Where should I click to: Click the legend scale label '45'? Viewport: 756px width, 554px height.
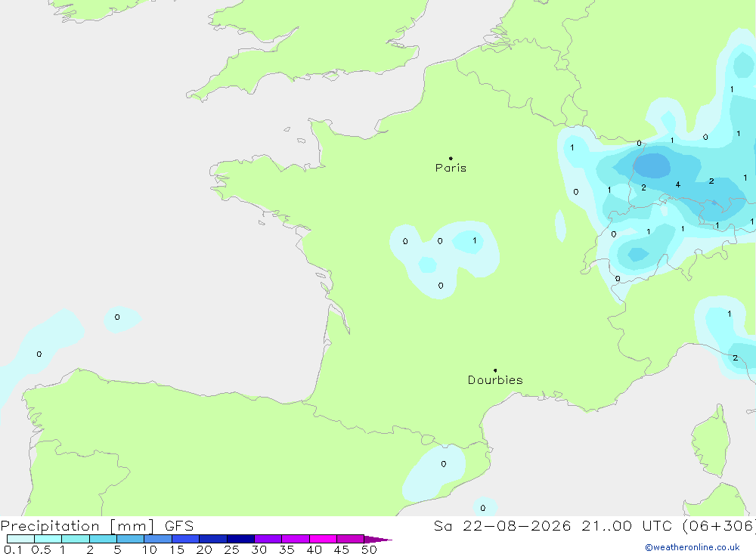(342, 549)
